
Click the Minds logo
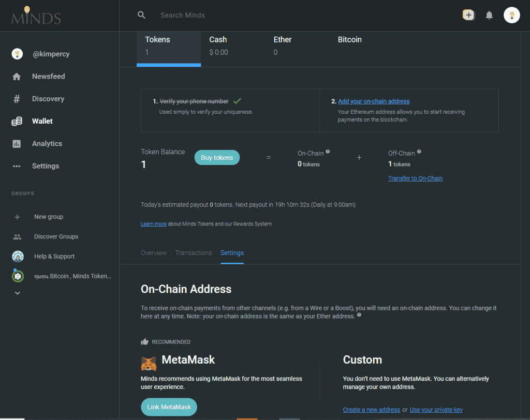[x=36, y=16]
